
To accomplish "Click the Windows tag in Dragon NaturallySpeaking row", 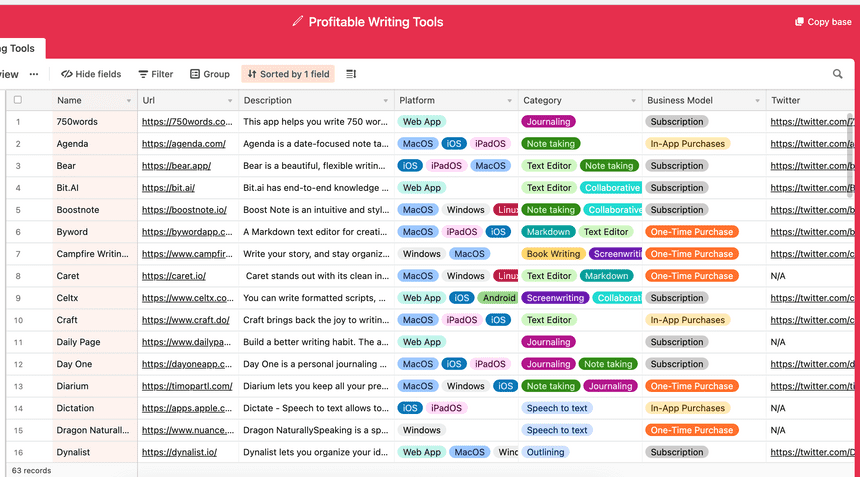I will tap(421, 430).
